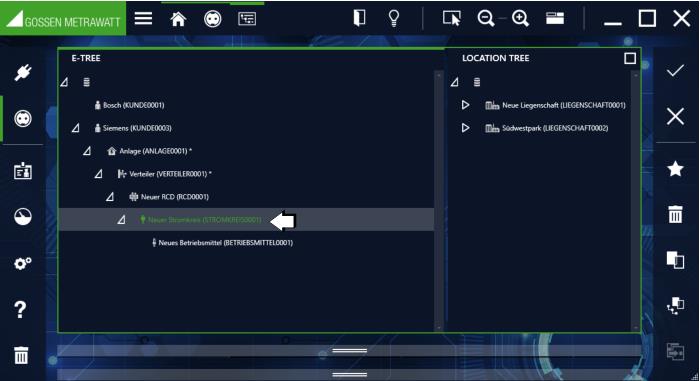This screenshot has width=700, height=381.
Task: Open the hamburger menu in top bar
Action: tap(143, 19)
